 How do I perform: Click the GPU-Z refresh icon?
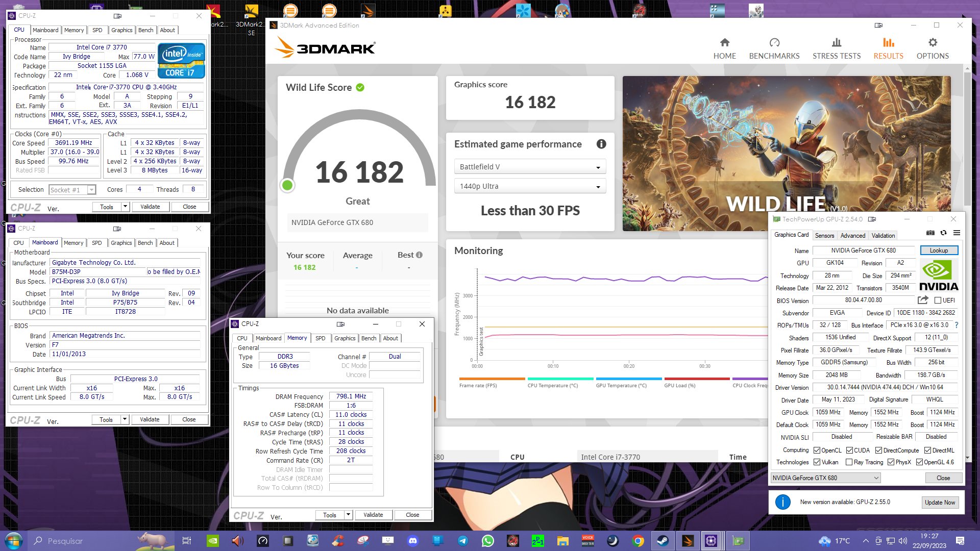pyautogui.click(x=943, y=233)
